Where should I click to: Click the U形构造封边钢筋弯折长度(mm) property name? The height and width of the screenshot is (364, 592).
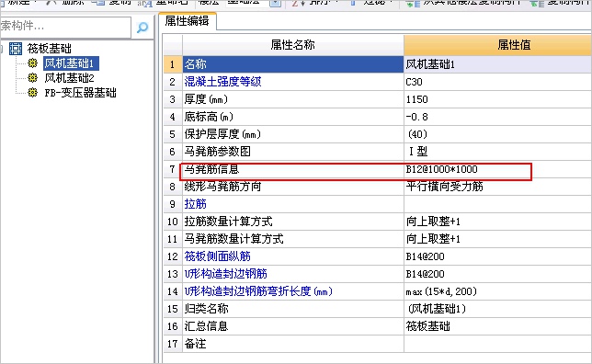point(258,291)
